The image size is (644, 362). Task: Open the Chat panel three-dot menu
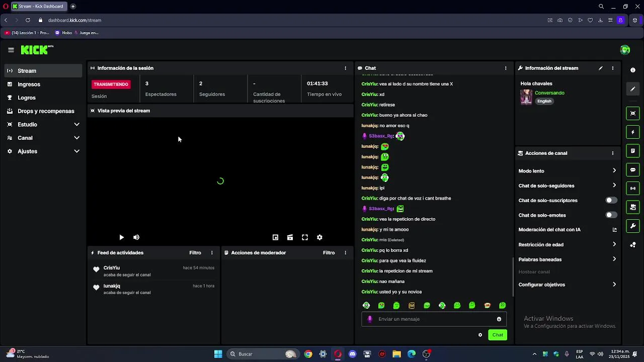click(x=506, y=68)
